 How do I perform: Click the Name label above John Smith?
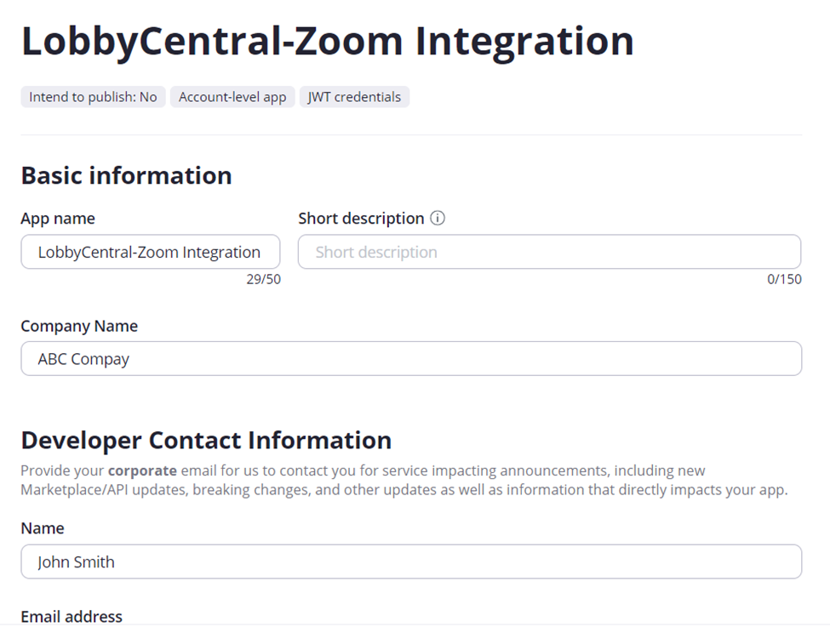[x=42, y=528]
